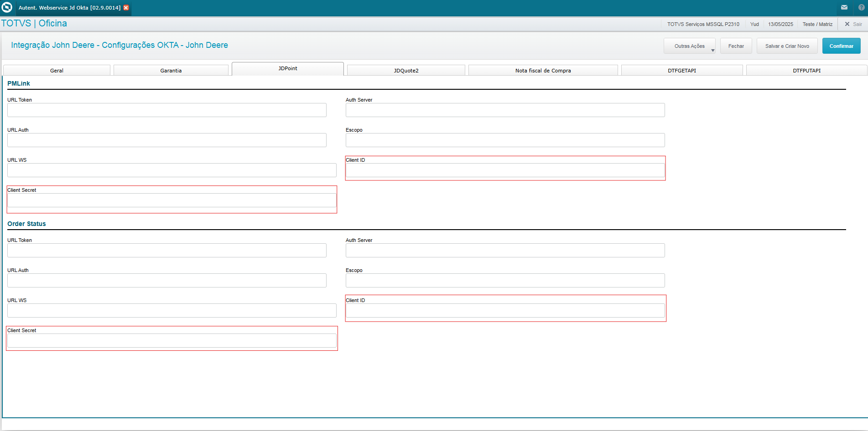Switch to the DTFPUTAPI tab
Screen dimensions: 868x431
tap(807, 71)
